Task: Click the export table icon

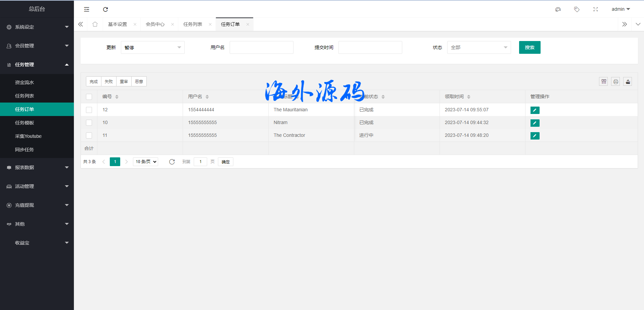Action: (x=628, y=81)
